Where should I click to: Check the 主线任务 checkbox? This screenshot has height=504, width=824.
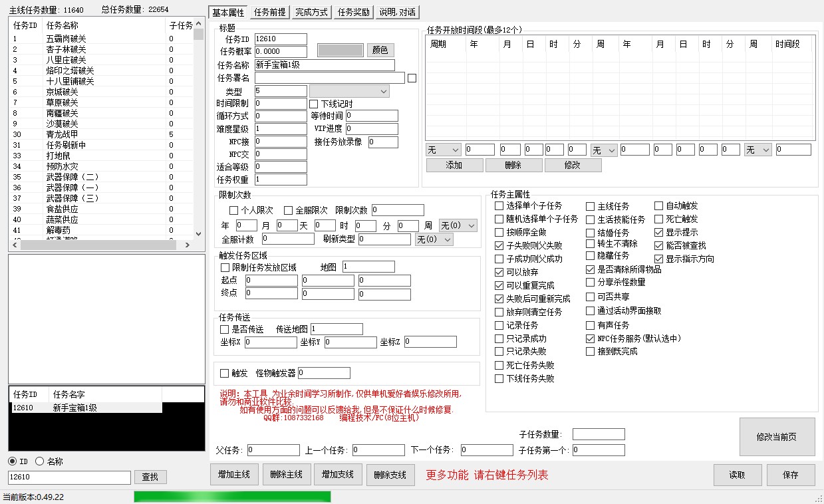(589, 206)
